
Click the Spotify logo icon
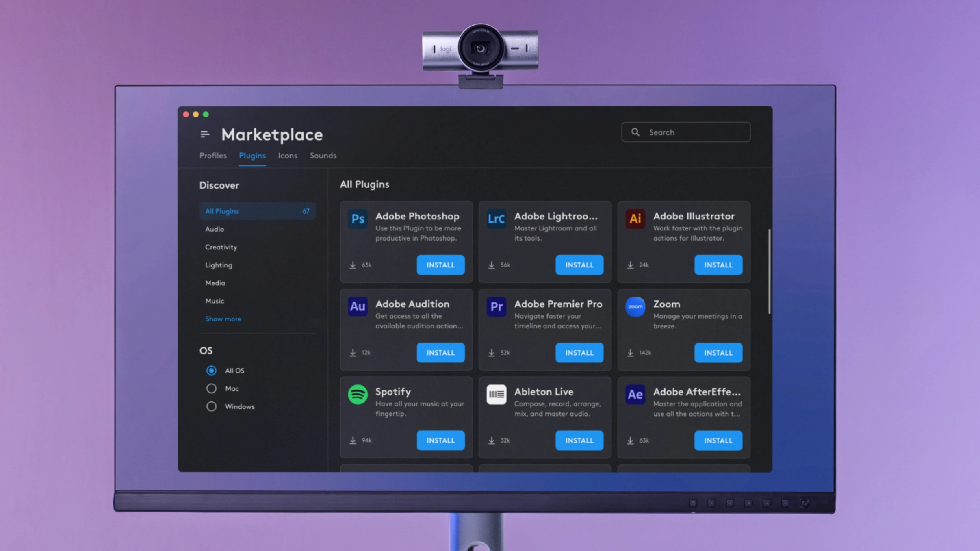[x=358, y=394]
